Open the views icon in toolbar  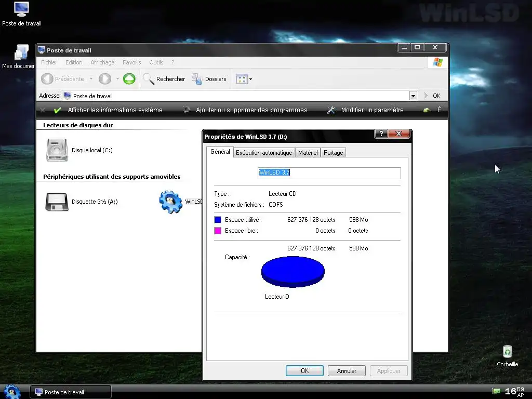click(242, 79)
